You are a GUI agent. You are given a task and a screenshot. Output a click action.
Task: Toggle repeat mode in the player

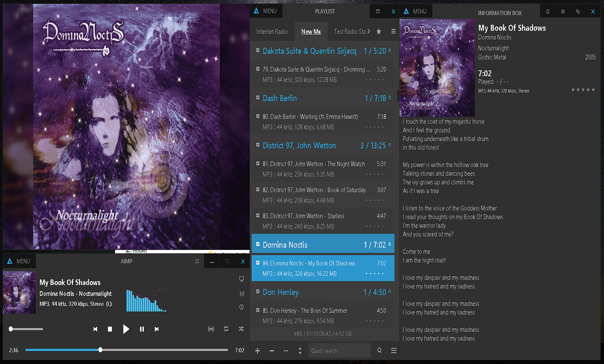[x=226, y=329]
